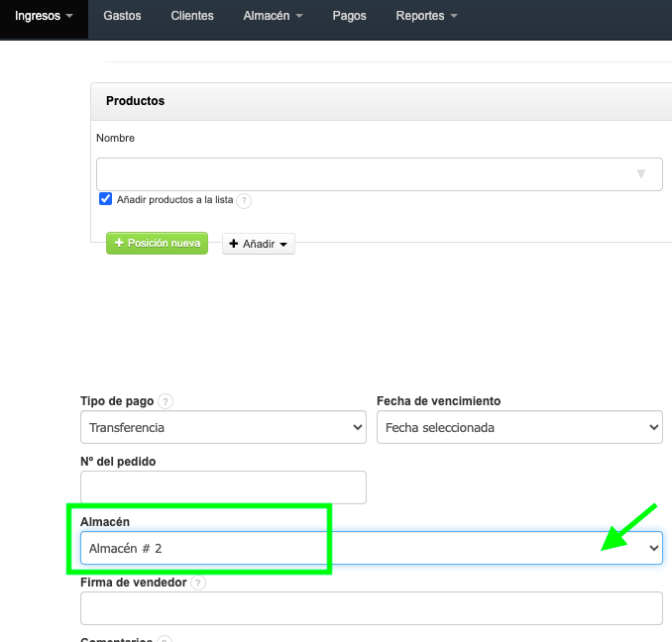This screenshot has height=642, width=672.
Task: Open the Tipo de pago help tooltip icon
Action: coord(166,401)
